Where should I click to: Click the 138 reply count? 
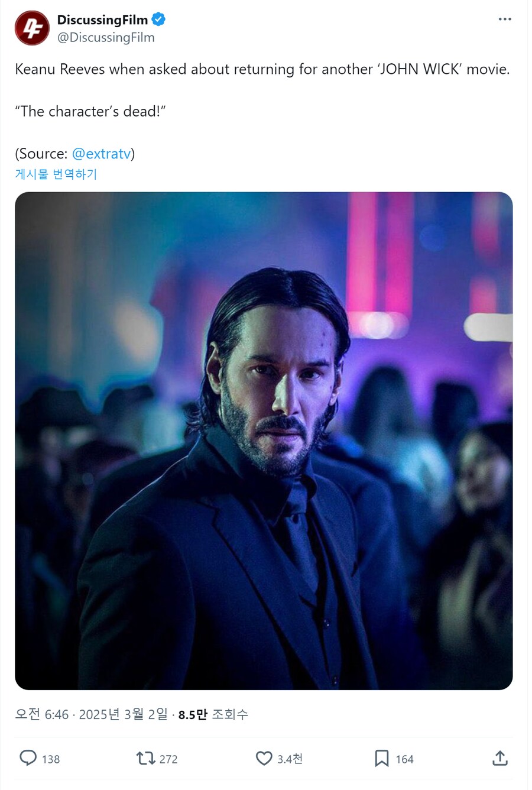pyautogui.click(x=51, y=759)
